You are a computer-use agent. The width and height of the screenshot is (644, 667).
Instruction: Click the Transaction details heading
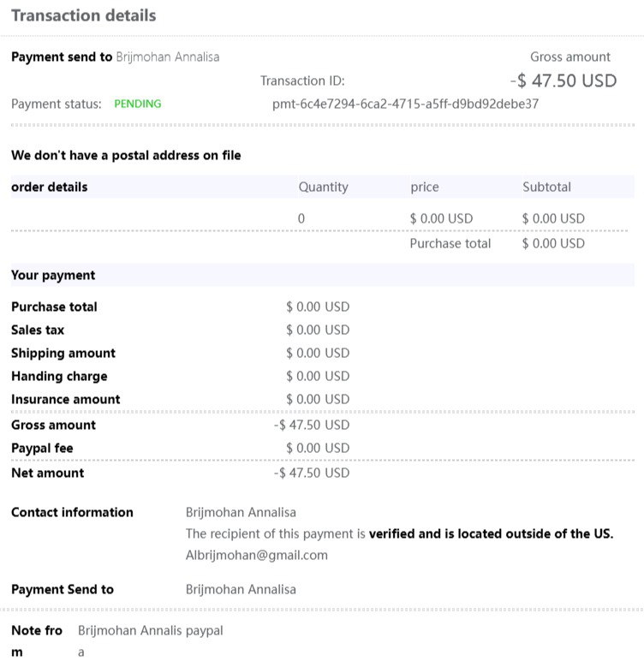coord(84,15)
